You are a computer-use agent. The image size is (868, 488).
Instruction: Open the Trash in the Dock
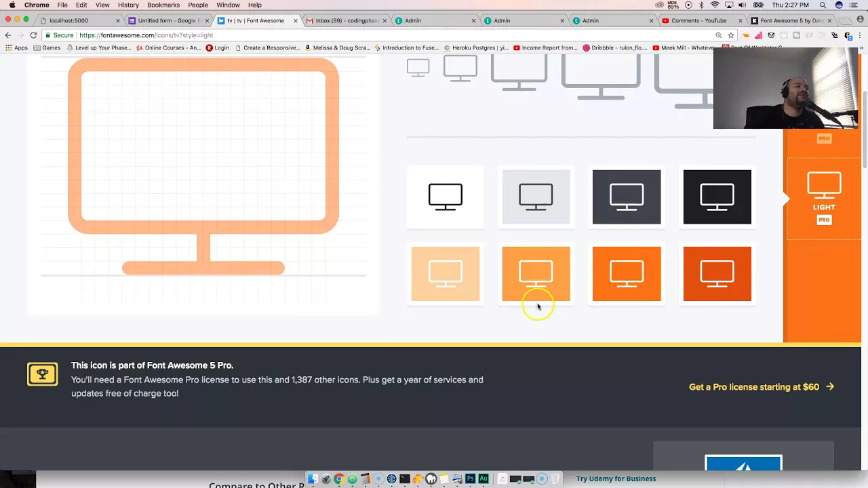[555, 479]
